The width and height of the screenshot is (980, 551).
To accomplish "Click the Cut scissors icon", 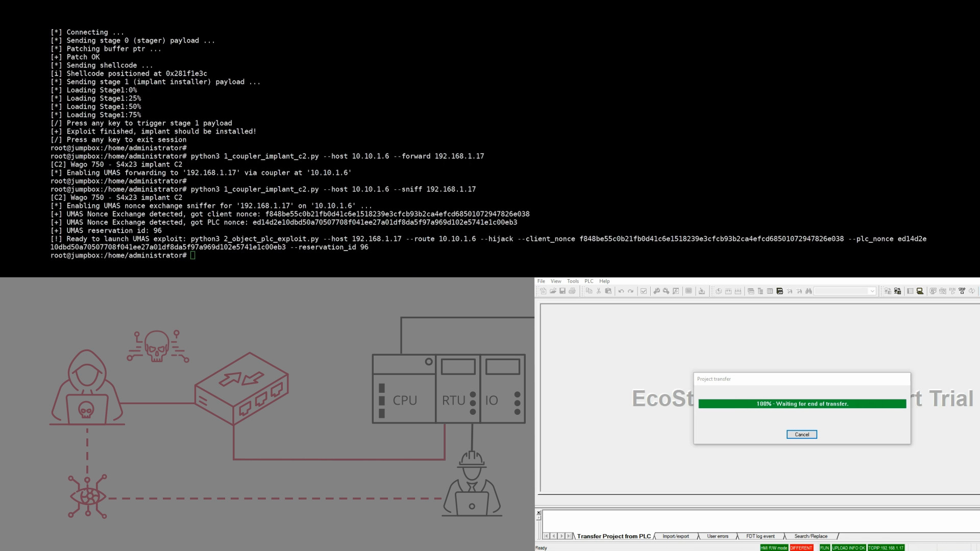I will 599,291.
